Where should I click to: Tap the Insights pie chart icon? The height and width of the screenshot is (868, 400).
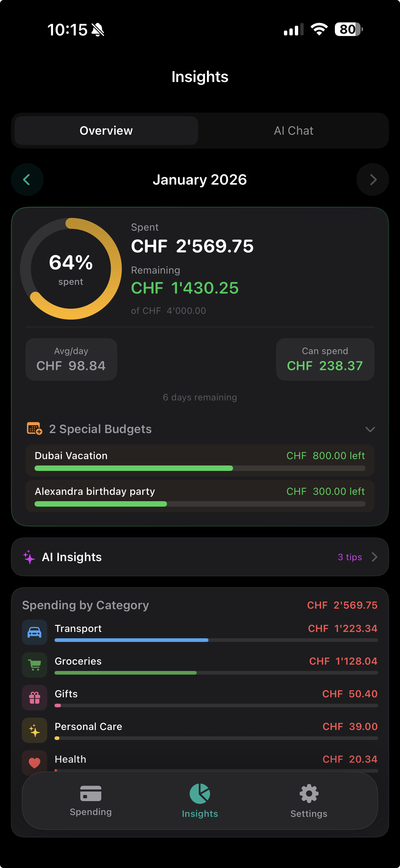point(200,794)
